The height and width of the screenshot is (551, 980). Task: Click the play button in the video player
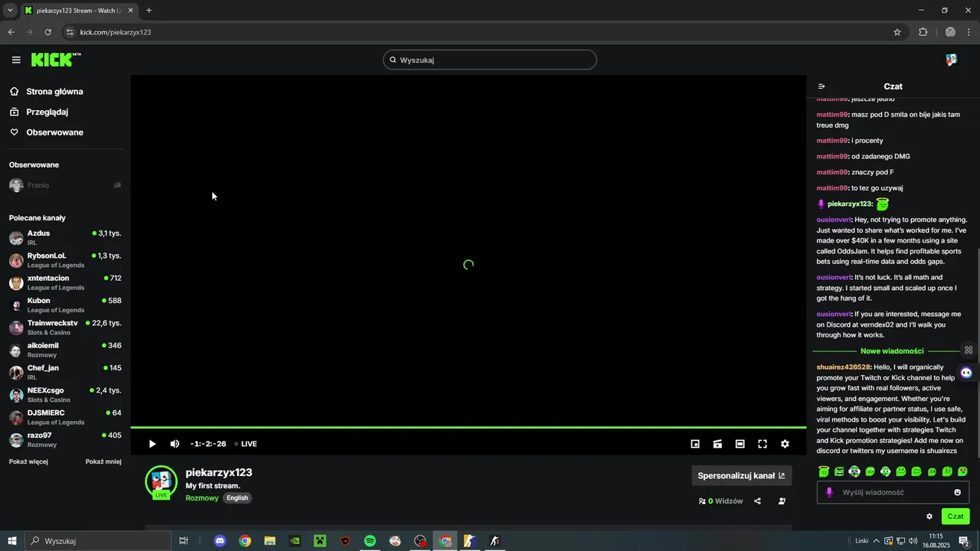point(152,444)
